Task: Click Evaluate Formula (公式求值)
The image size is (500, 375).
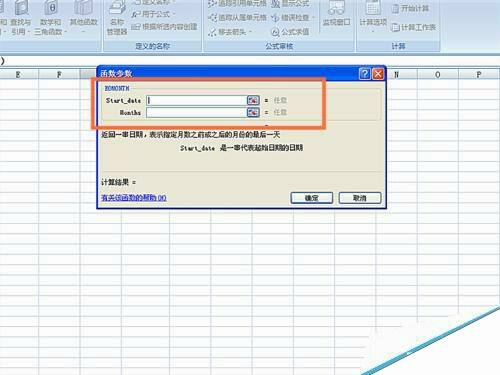Action: click(x=290, y=32)
